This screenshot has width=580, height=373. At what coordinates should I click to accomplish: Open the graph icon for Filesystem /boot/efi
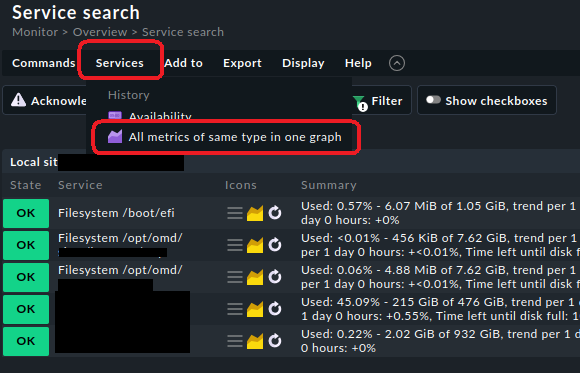pyautogui.click(x=255, y=213)
